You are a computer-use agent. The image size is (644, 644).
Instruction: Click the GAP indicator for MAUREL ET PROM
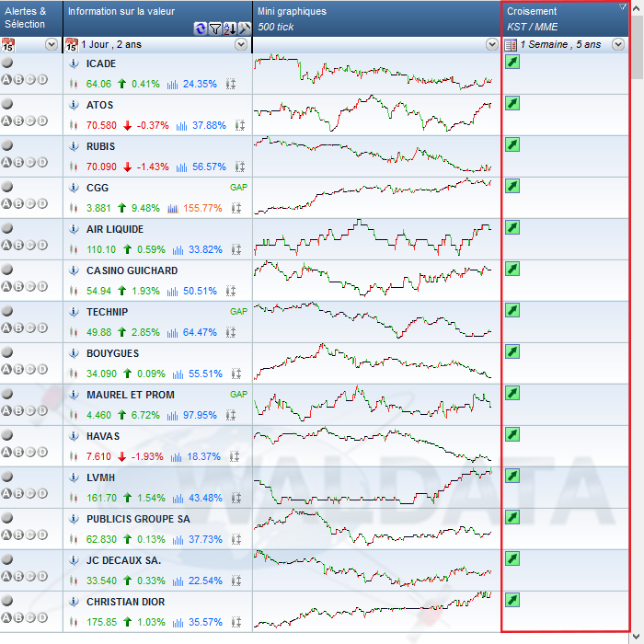tap(238, 395)
